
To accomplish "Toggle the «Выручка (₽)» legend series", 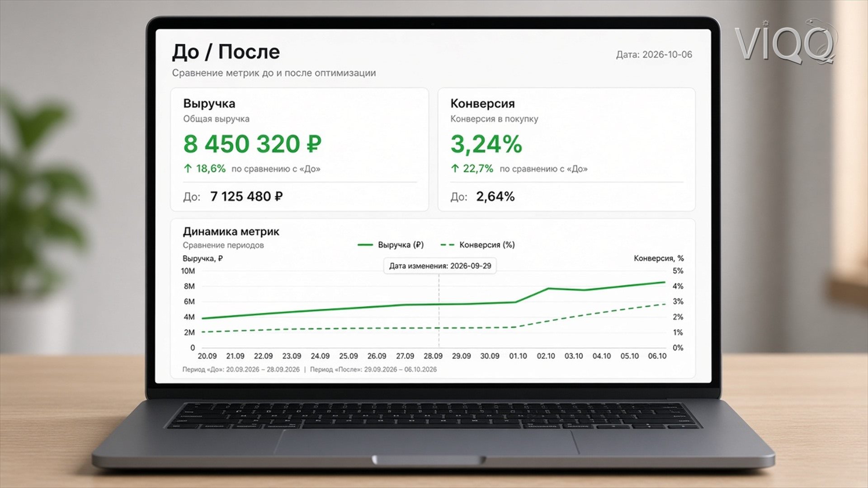I will coord(391,245).
